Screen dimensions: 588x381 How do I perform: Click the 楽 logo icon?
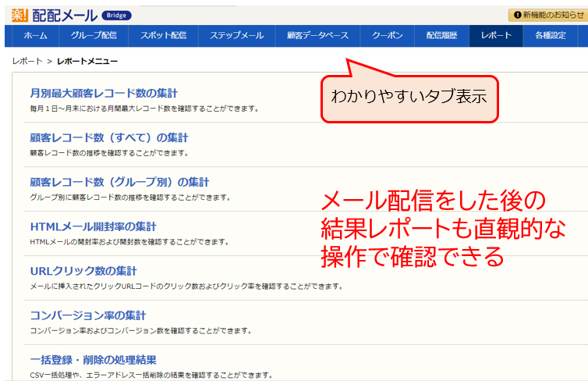[19, 16]
